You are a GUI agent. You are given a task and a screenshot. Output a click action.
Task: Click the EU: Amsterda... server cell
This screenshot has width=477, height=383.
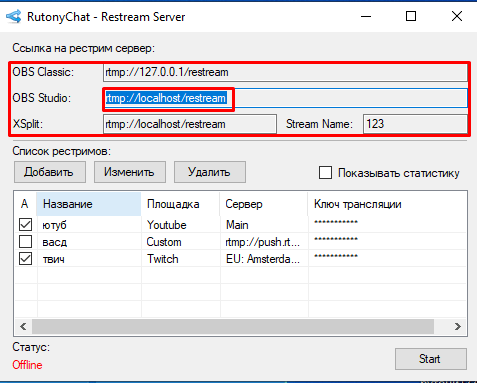(263, 259)
